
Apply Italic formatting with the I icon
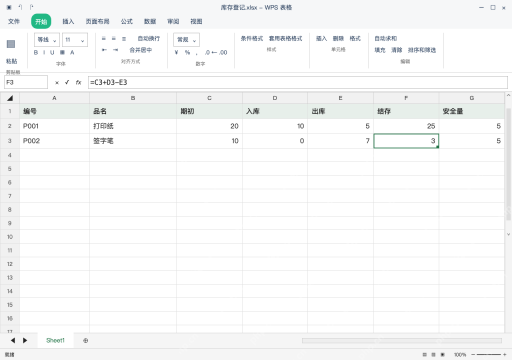[44, 52]
